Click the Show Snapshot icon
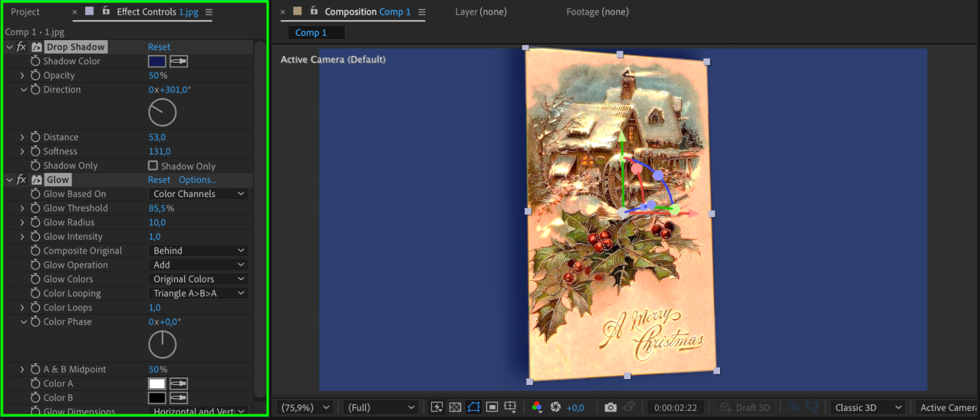 (629, 407)
